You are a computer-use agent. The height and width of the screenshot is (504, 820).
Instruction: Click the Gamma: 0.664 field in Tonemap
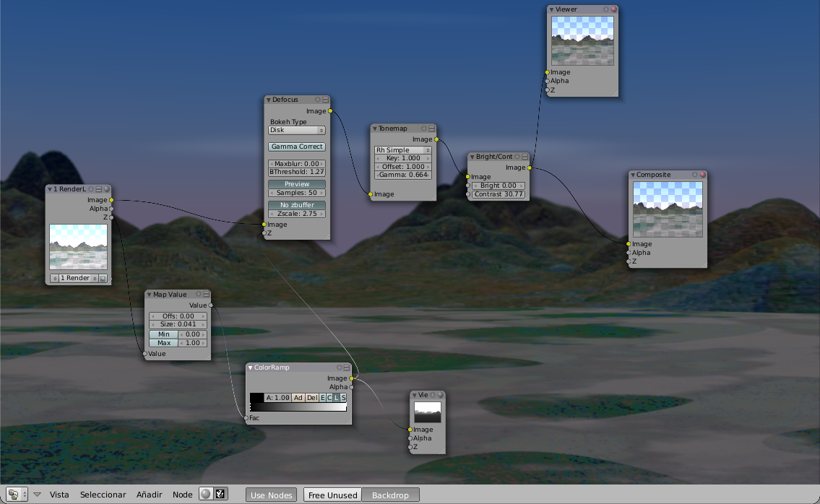click(402, 175)
